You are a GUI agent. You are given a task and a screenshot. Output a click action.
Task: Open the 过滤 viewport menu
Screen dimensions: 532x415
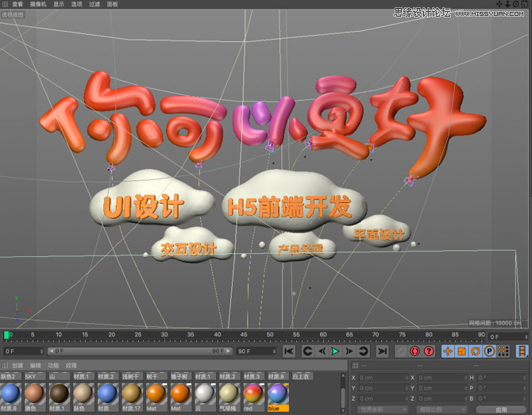pyautogui.click(x=94, y=4)
